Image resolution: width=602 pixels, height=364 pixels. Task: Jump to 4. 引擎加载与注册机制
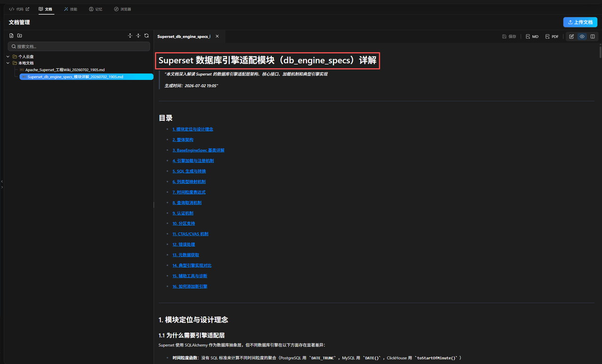[193, 161]
